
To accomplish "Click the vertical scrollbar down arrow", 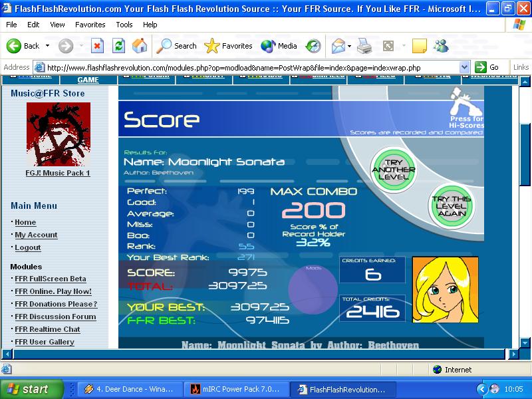I will [x=525, y=342].
